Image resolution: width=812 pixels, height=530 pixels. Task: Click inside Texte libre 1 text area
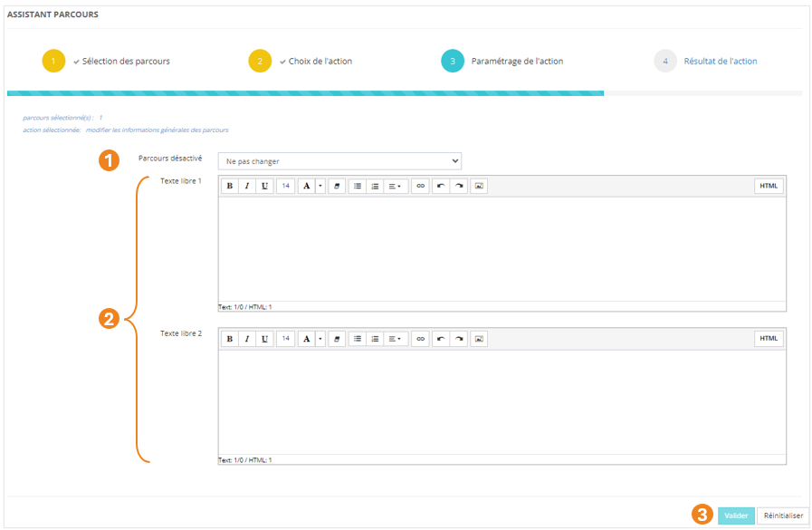click(502, 249)
